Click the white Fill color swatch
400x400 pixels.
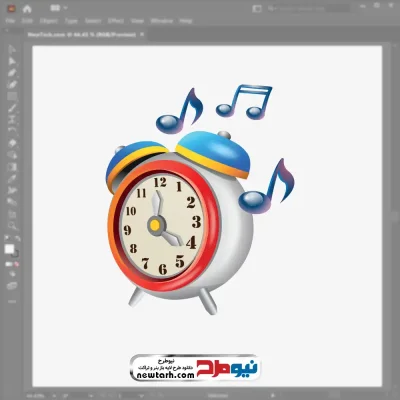(x=9, y=249)
